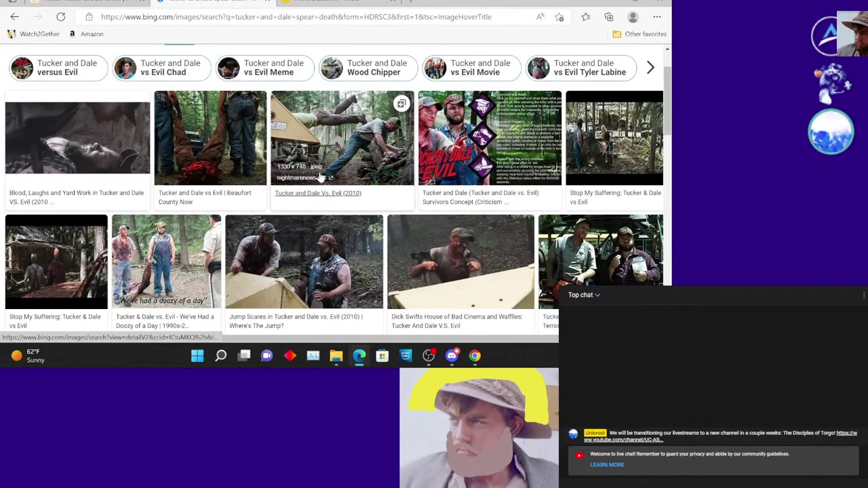The image size is (868, 488).
Task: Select the Tucker and Dale versus Evil chip
Action: click(58, 68)
